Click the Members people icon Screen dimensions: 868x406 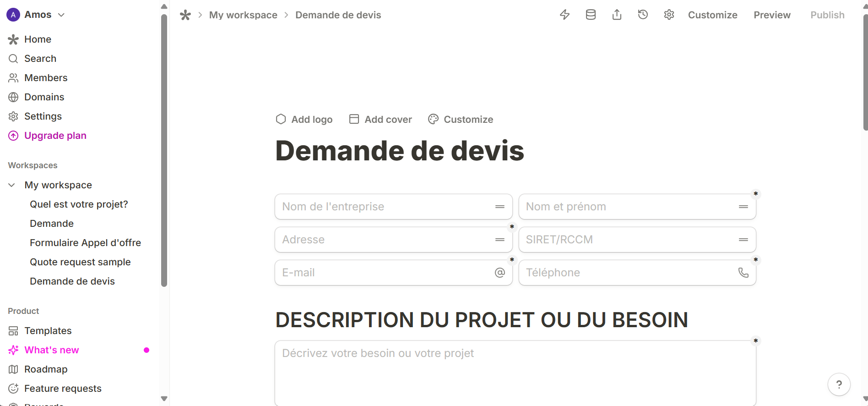pos(13,78)
